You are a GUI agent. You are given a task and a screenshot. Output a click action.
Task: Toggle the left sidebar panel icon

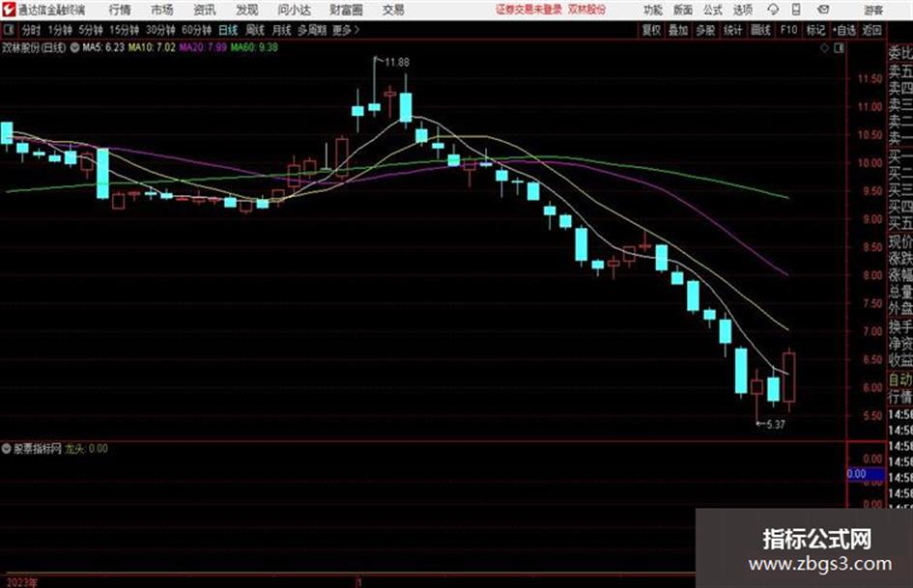coord(8,30)
